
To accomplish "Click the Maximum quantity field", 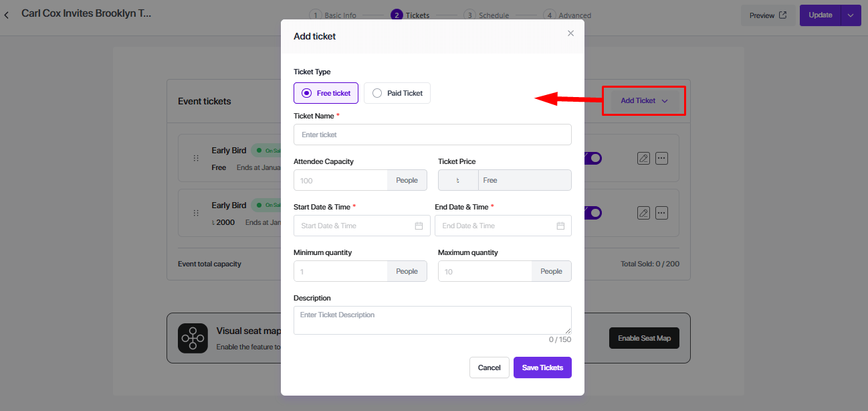I will [x=485, y=271].
